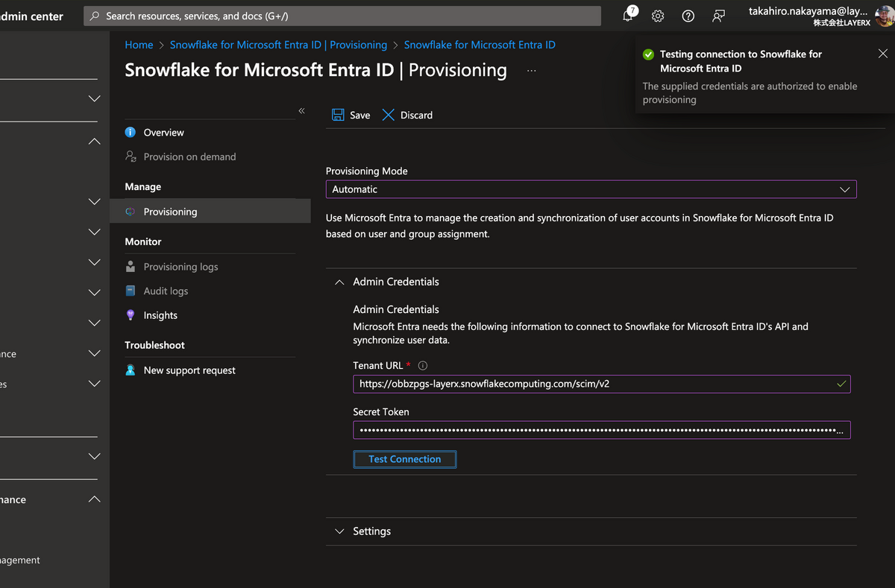Open the Provisioning Mode dropdown
Image resolution: width=895 pixels, height=588 pixels.
pos(591,189)
